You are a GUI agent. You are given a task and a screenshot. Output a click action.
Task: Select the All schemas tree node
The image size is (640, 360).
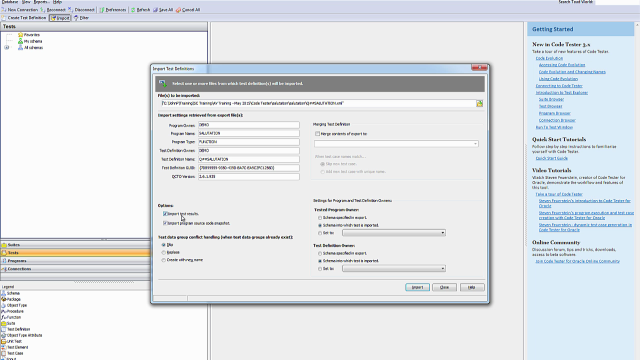30,47
